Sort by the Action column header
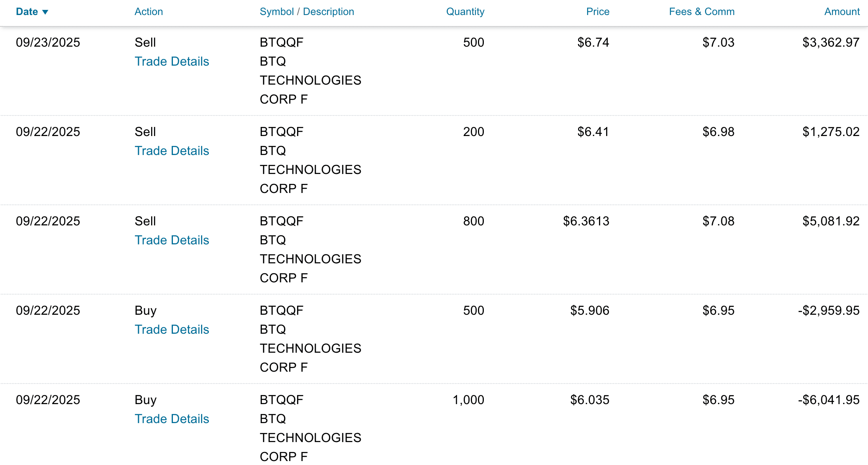This screenshot has width=868, height=465. (148, 12)
